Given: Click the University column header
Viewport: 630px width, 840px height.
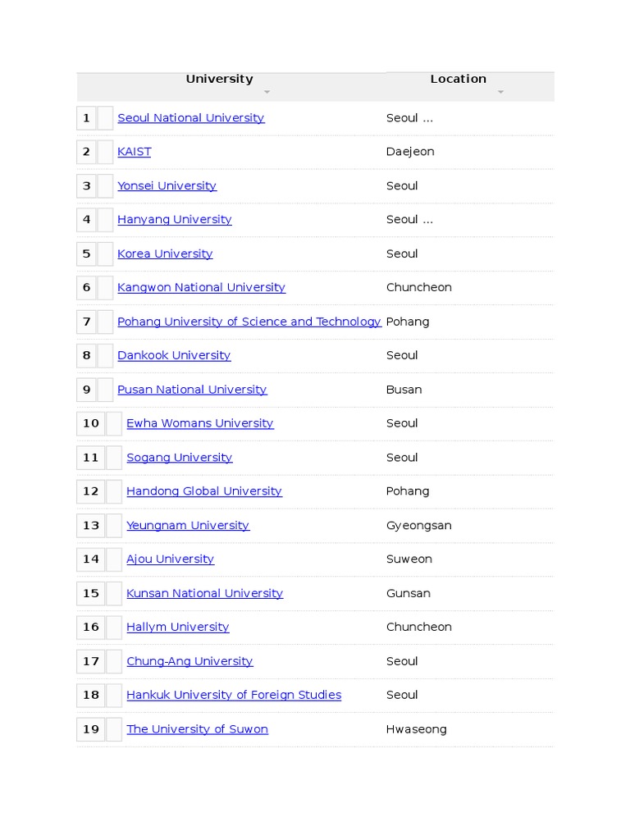Looking at the screenshot, I should pyautogui.click(x=219, y=79).
